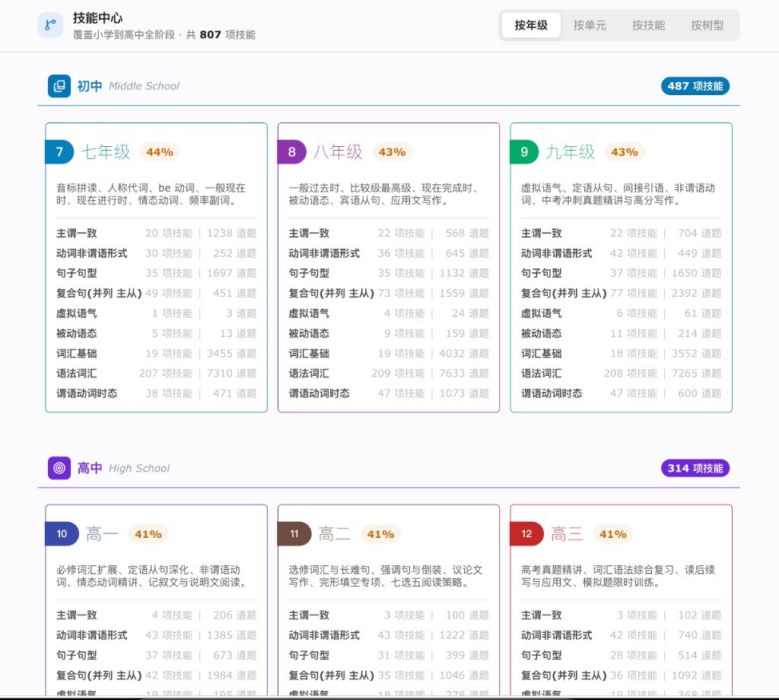Select 句子句型 row in 八年级 card
779x700 pixels.
point(389,273)
